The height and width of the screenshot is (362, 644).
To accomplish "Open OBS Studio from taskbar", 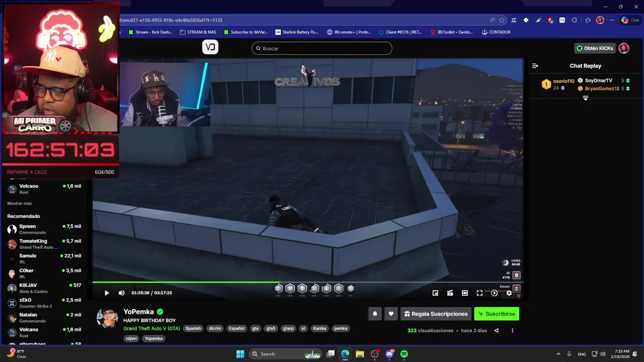I will pyautogui.click(x=375, y=354).
